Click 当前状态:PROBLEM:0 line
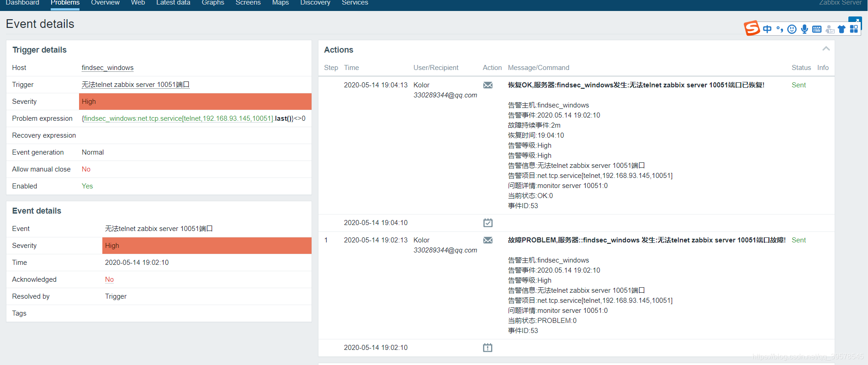The image size is (868, 365). click(x=542, y=321)
